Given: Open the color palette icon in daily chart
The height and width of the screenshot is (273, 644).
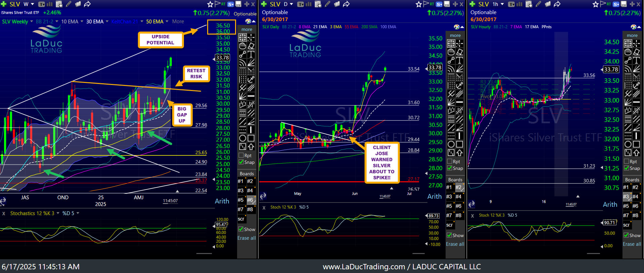Looking at the screenshot, I should click(457, 27).
